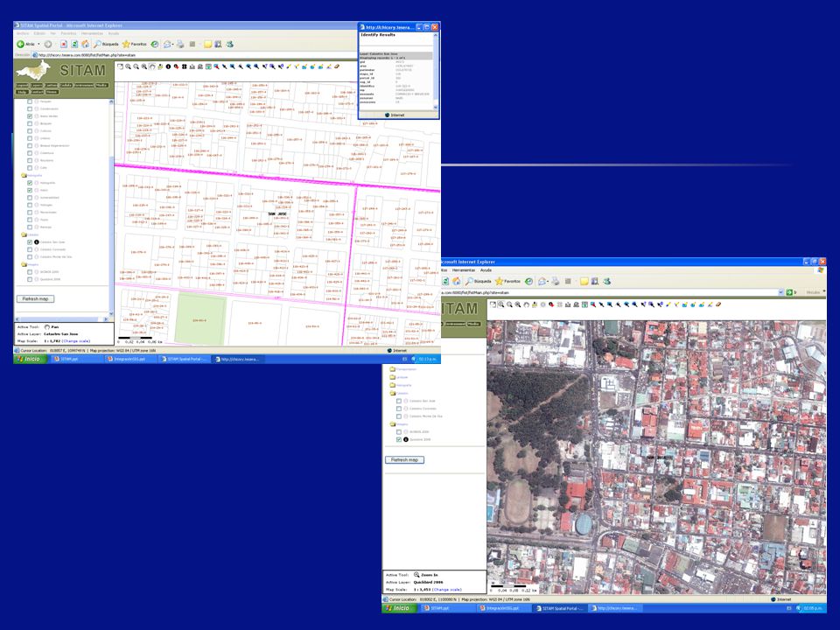Open Herramientas menu in satellite window
Viewport: 840px width, 630px height.
coord(464,270)
